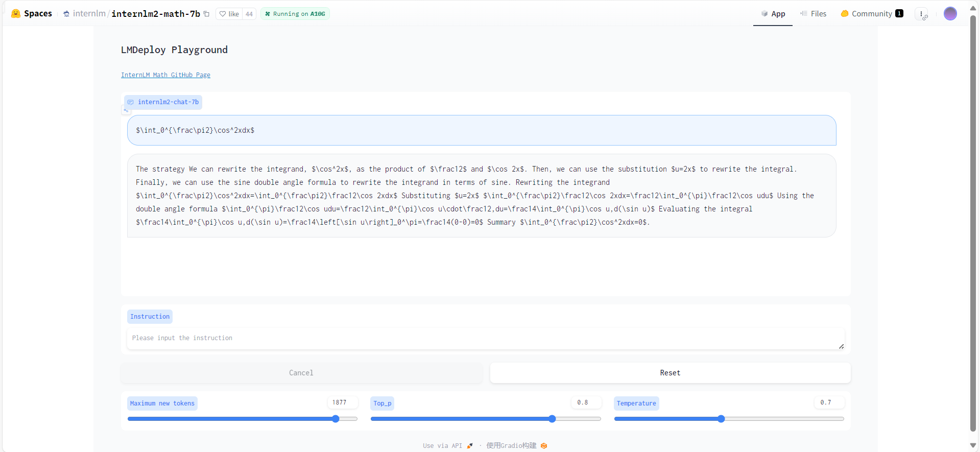The image size is (980, 452).
Task: Click the Running on A10G status badge
Action: click(x=295, y=14)
